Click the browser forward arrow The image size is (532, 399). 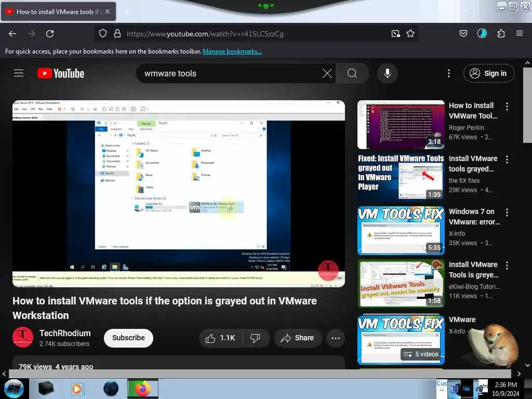tap(31, 34)
